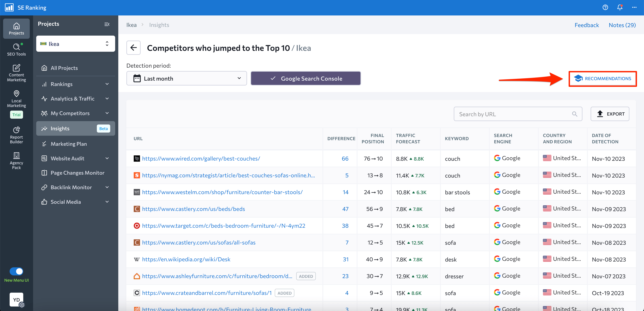644x311 pixels.
Task: Toggle Google Search Console filter
Action: click(305, 78)
